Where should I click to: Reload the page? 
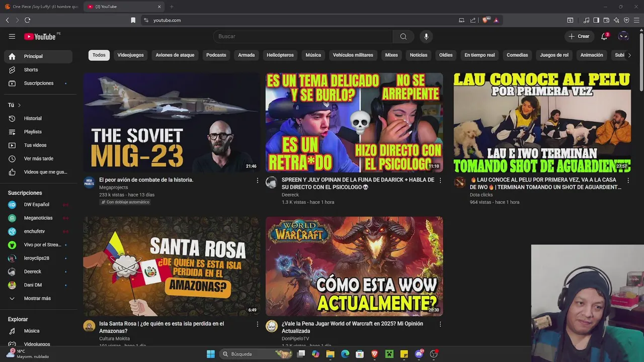pyautogui.click(x=27, y=20)
